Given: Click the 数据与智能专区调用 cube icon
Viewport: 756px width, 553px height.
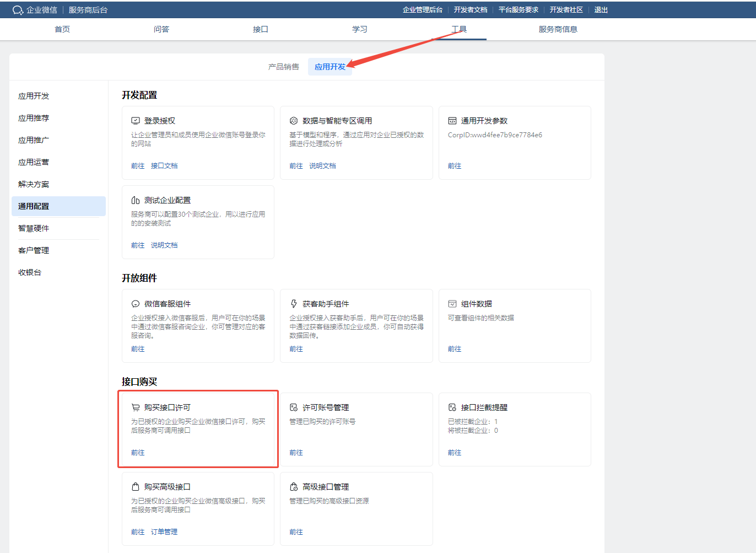Looking at the screenshot, I should click(294, 121).
